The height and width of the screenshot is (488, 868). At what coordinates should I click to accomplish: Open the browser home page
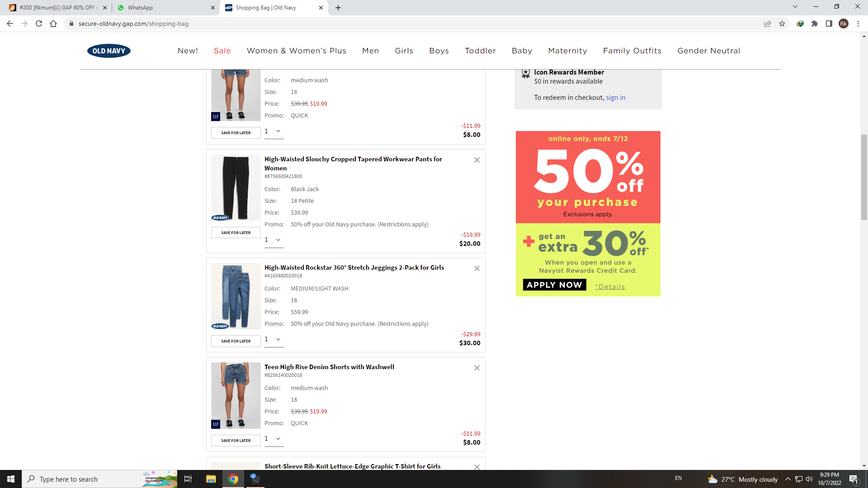point(53,23)
